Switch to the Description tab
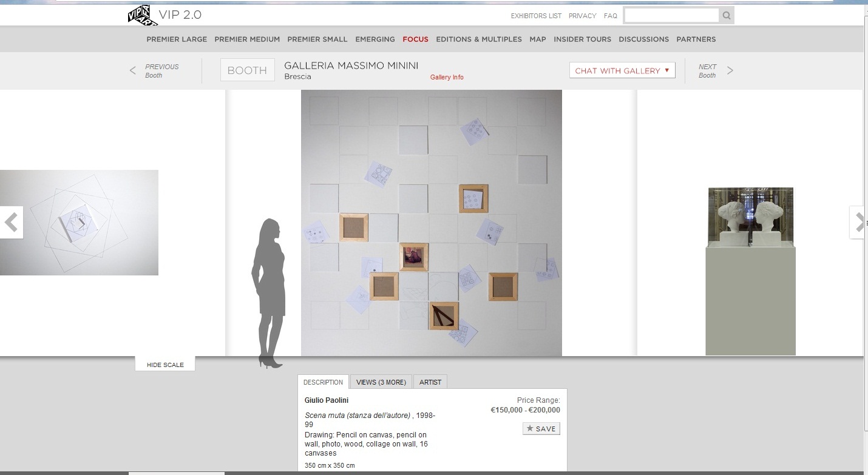 323,382
